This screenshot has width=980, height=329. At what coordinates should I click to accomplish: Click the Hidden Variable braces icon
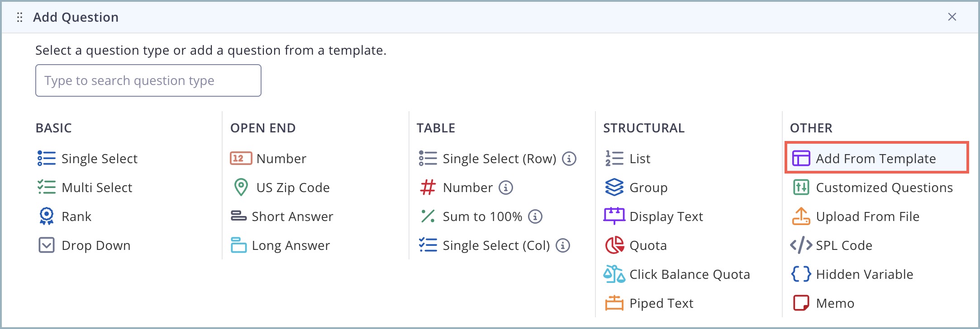point(801,274)
